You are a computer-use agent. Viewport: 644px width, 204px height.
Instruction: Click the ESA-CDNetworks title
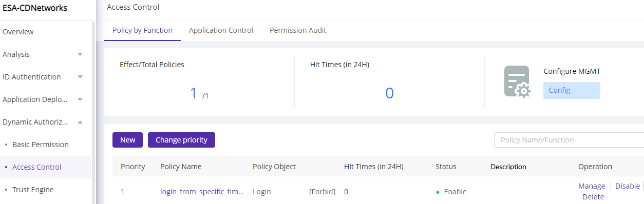(x=35, y=8)
